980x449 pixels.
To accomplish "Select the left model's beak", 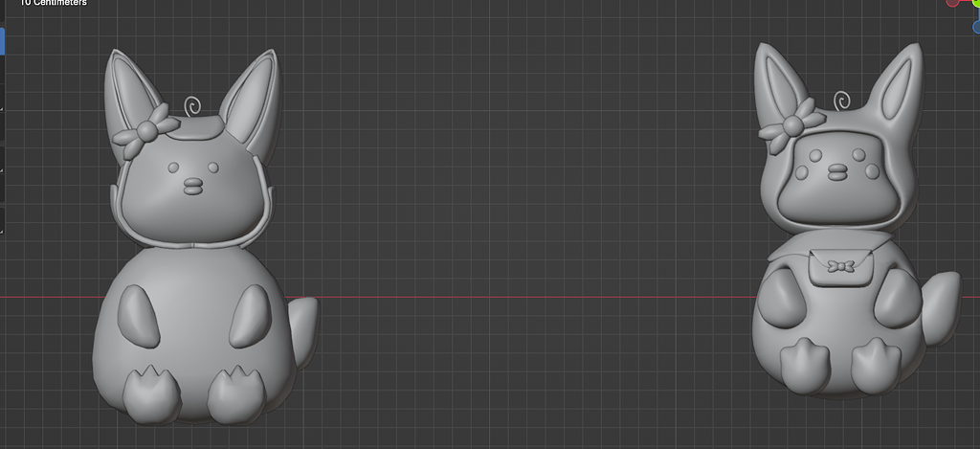I will tap(193, 185).
